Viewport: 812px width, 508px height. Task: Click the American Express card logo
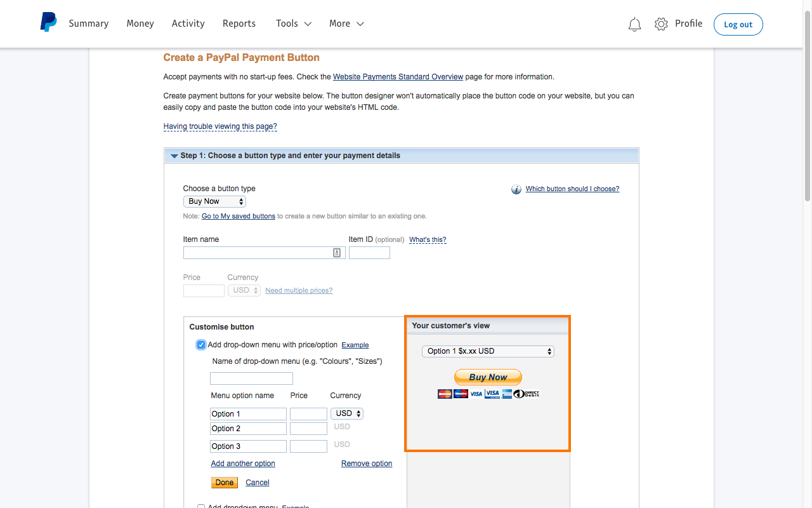coord(507,394)
